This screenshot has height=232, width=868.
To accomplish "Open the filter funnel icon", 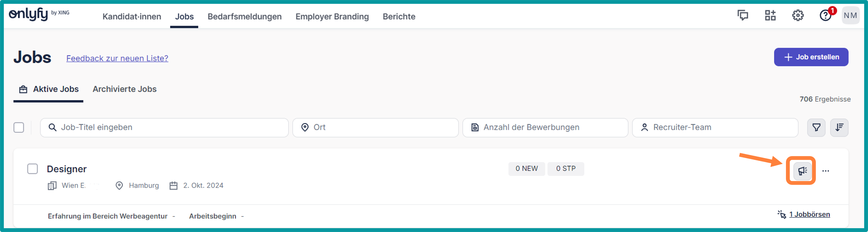I will pyautogui.click(x=816, y=127).
